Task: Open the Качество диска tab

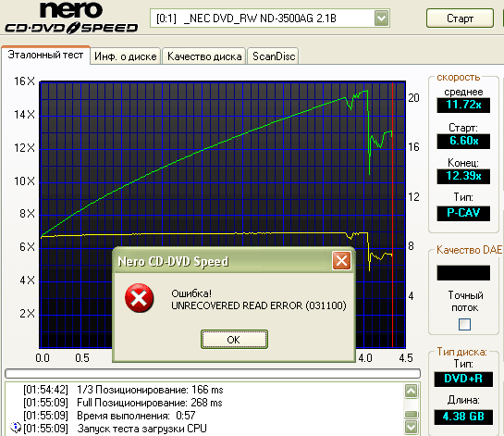Action: click(x=204, y=56)
